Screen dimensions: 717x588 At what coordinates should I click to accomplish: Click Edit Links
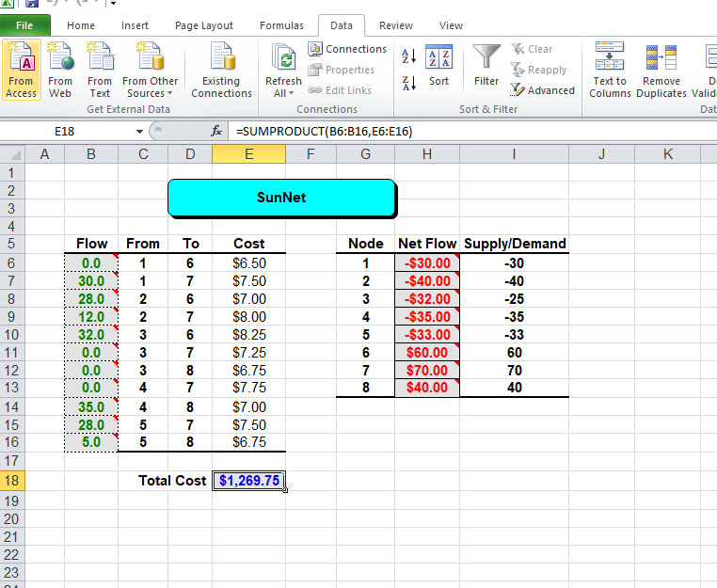tap(340, 90)
